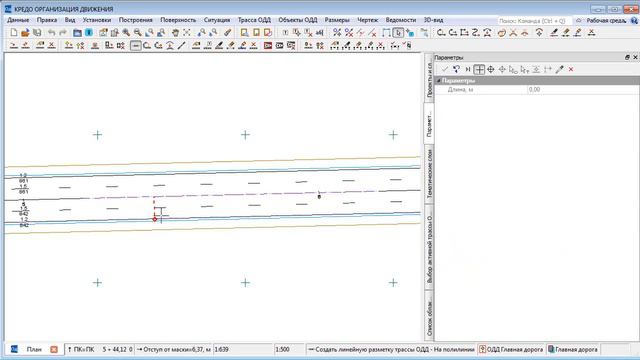
Task: Open the Трасса ОДД menu
Action: [x=254, y=20]
